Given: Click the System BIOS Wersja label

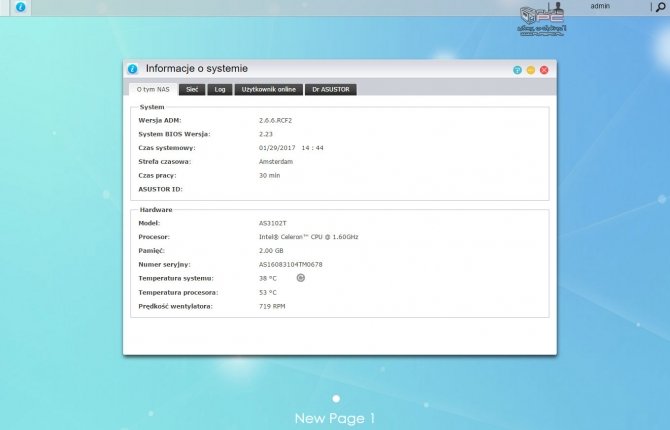Looking at the screenshot, I should (174, 134).
